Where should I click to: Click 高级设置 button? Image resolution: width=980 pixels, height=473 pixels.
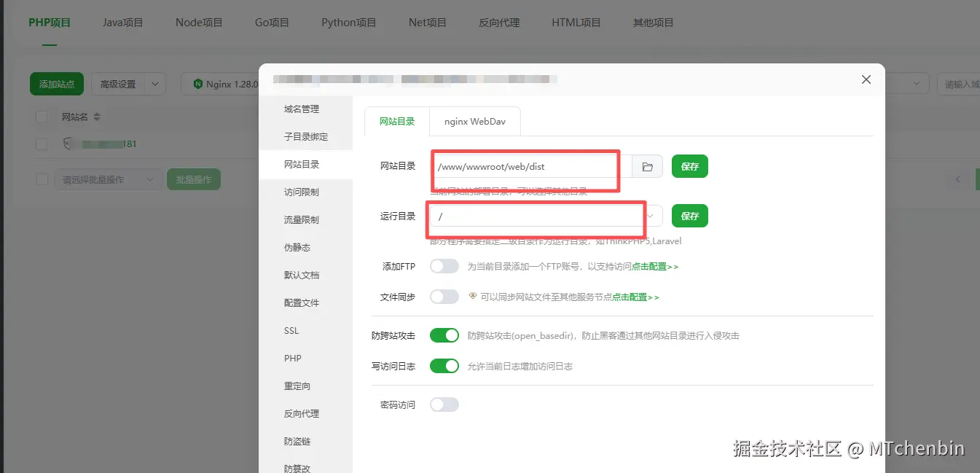[118, 84]
